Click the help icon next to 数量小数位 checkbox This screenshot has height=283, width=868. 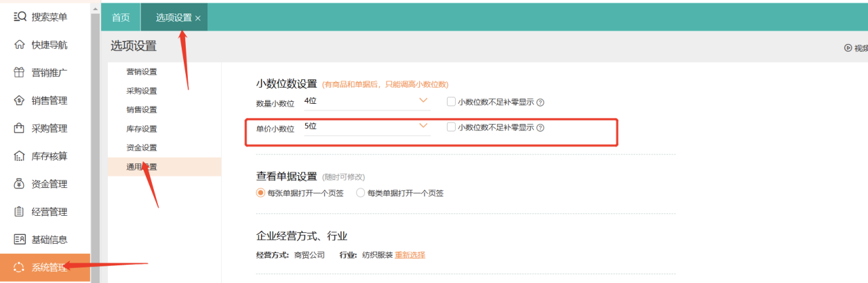coord(540,102)
